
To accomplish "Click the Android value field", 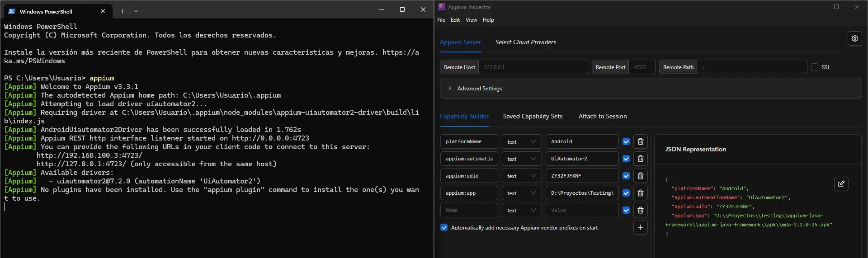I will click(582, 141).
